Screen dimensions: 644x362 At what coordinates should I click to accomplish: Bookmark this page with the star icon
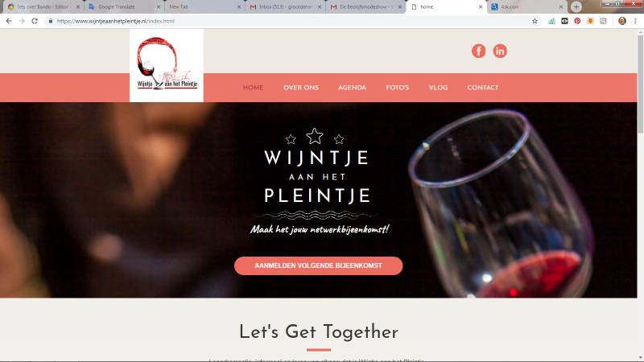535,21
